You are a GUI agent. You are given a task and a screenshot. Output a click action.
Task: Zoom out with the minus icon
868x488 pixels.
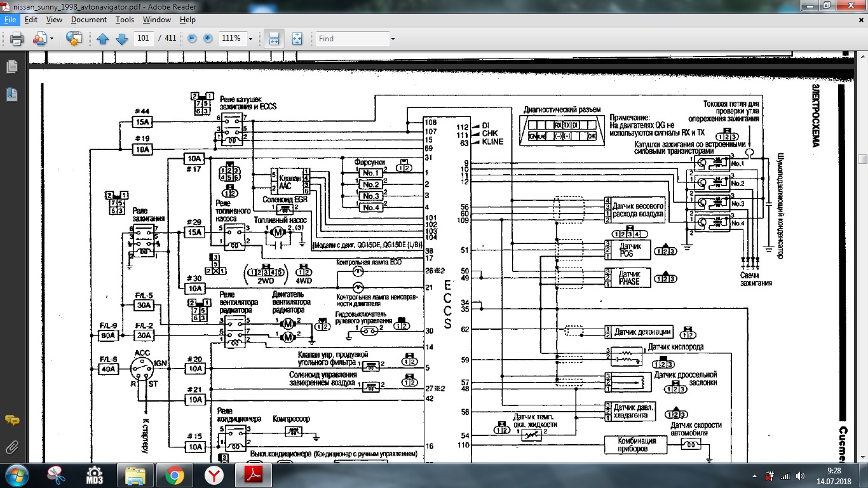click(192, 38)
